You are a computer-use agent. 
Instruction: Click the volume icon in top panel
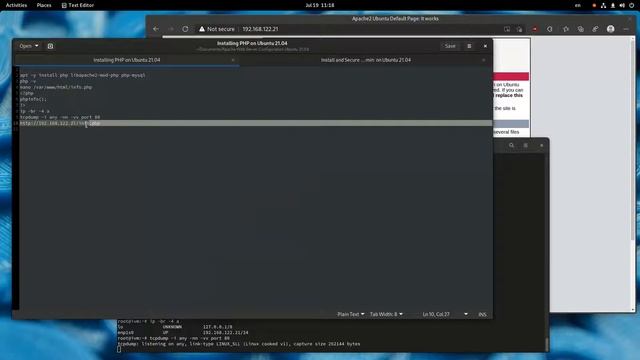622,5
